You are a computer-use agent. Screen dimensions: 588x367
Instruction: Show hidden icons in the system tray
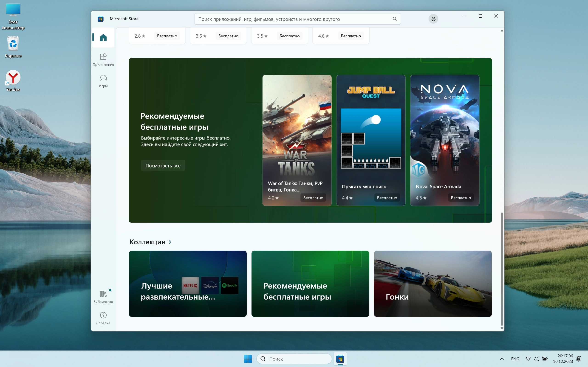pos(502,359)
